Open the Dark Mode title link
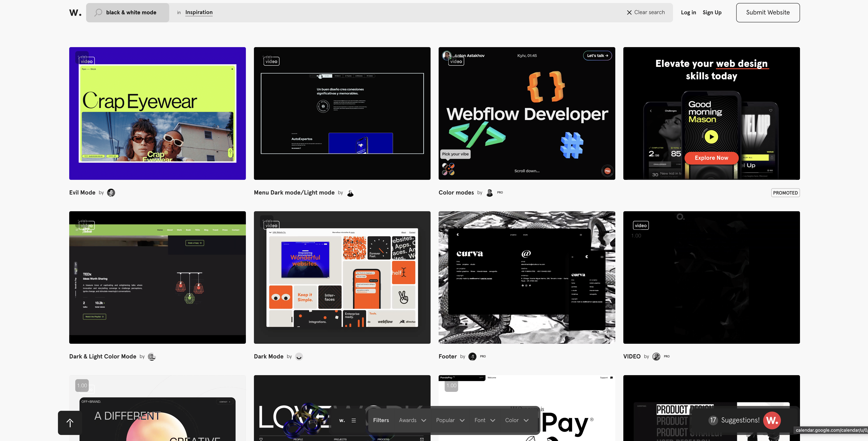Screen dimensions: 868x441 269,356
